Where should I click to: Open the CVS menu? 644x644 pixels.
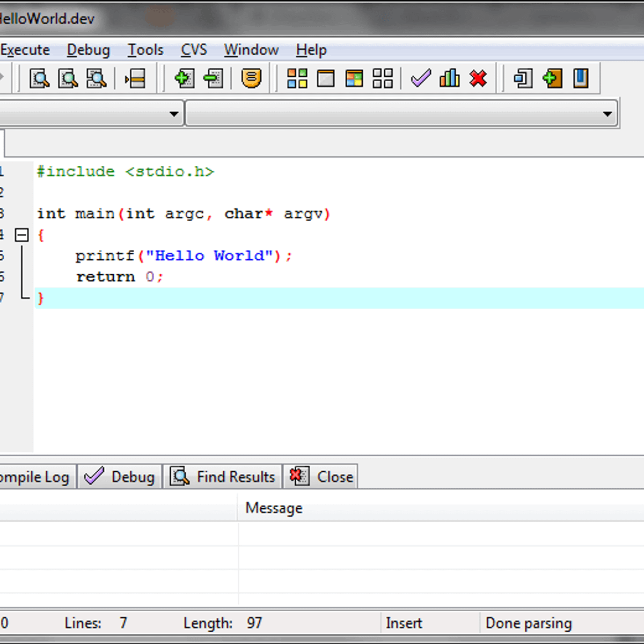[194, 50]
